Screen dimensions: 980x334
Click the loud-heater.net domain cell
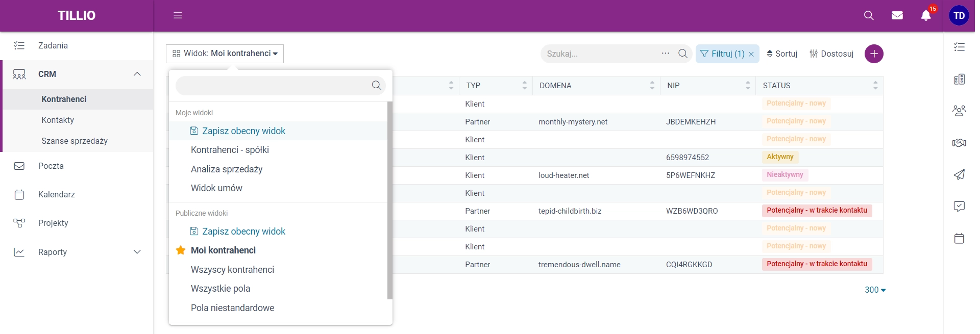pos(563,175)
